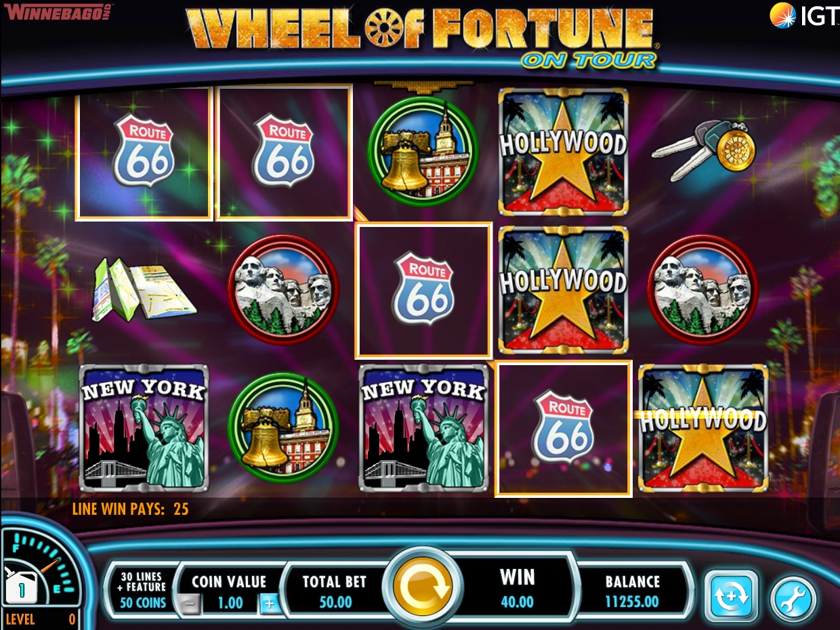Select the Liberty Bell symbol in top row

tap(423, 151)
